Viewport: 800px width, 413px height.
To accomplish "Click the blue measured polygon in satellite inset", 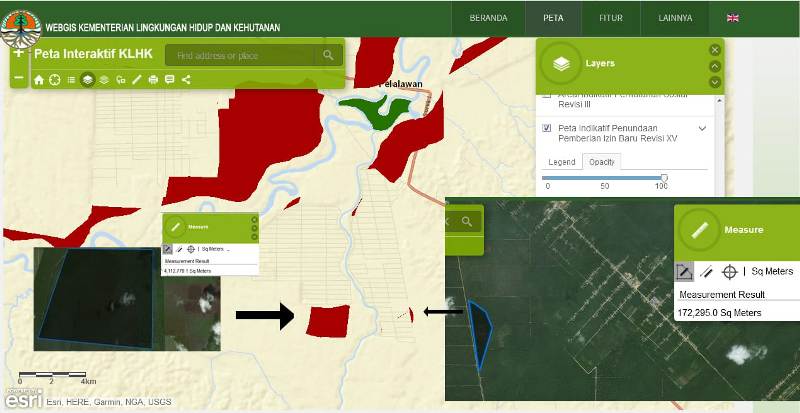I will point(479,333).
